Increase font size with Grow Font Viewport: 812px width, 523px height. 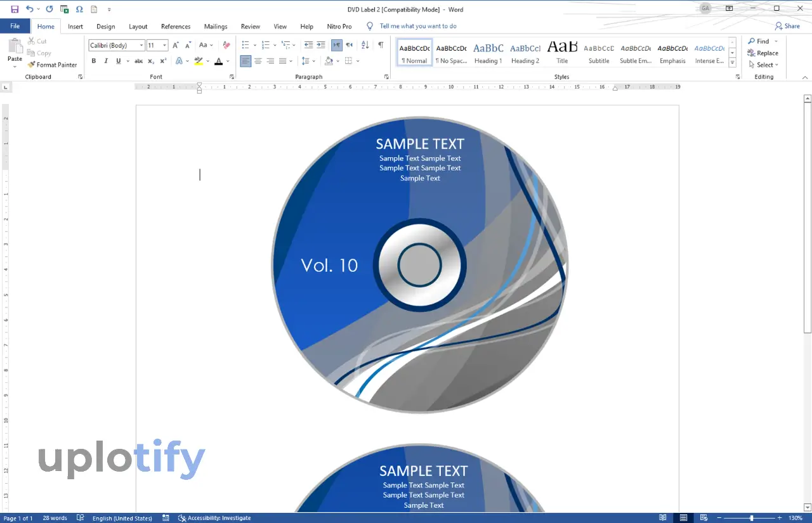tap(176, 45)
